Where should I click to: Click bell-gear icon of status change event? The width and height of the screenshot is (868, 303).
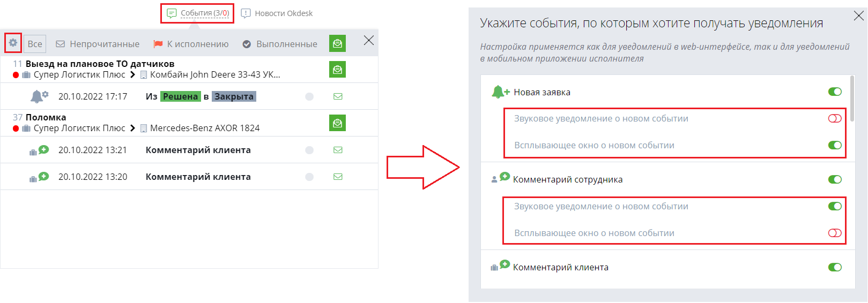(39, 96)
